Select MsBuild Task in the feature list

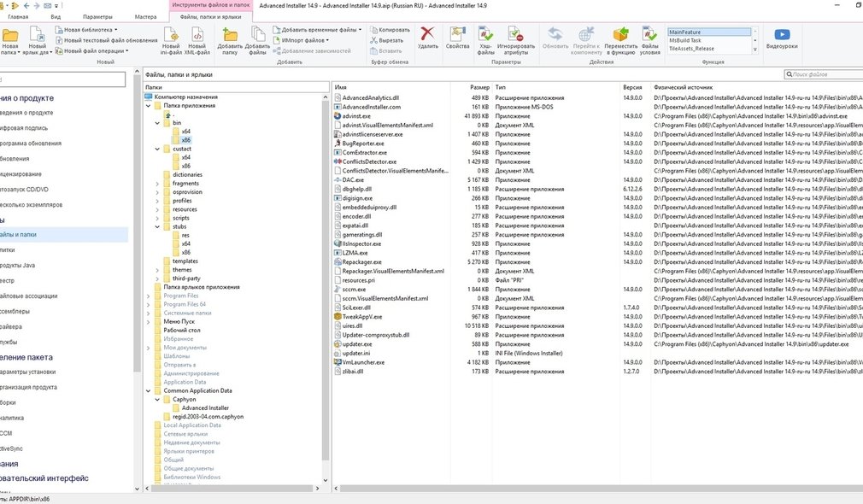pos(709,40)
